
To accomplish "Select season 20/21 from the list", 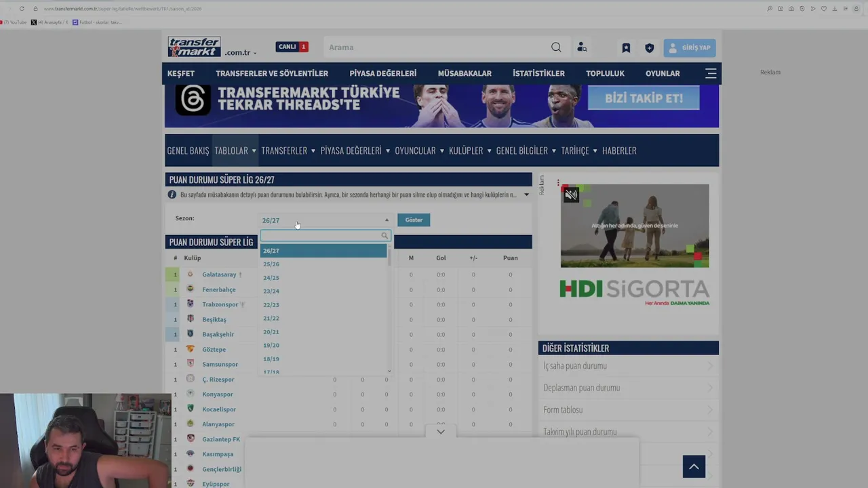I will (323, 332).
